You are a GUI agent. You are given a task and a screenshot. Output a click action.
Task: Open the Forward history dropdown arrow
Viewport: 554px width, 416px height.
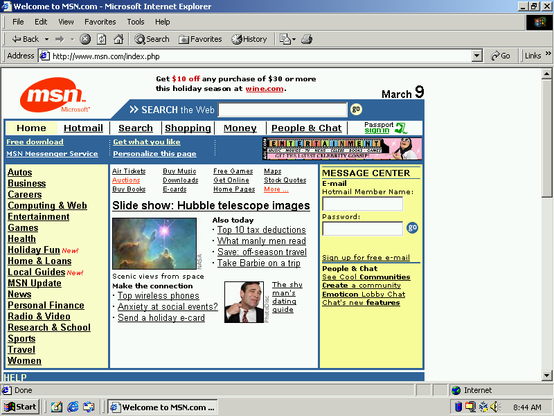[x=72, y=39]
